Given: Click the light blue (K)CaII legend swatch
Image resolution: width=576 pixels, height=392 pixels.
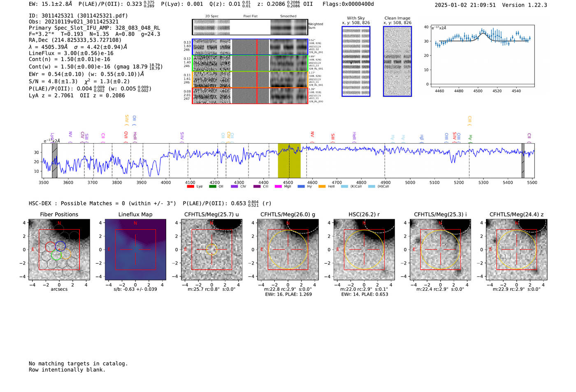Looking at the screenshot, I should [x=344, y=186].
